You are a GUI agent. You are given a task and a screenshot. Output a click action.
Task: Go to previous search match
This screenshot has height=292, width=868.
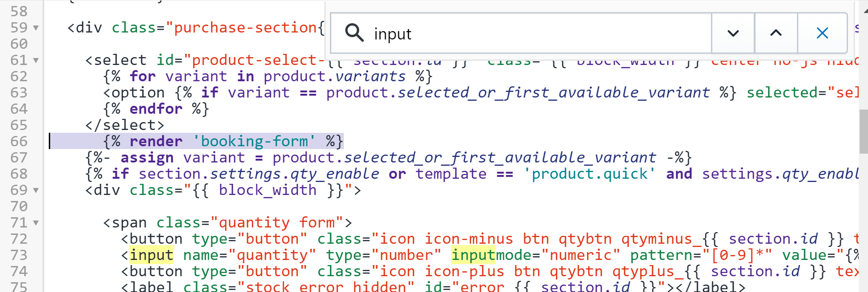click(776, 33)
